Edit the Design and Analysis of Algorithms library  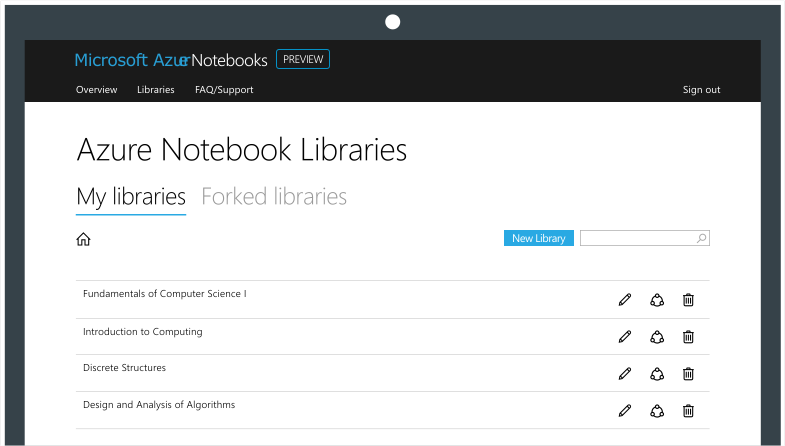point(625,411)
